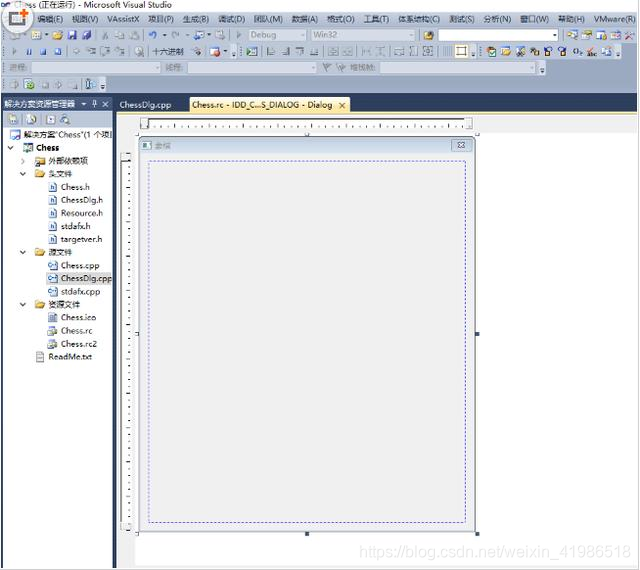Open the Solution Explorer window position dropdown
Screen dimensions: 640x570
[x=84, y=104]
